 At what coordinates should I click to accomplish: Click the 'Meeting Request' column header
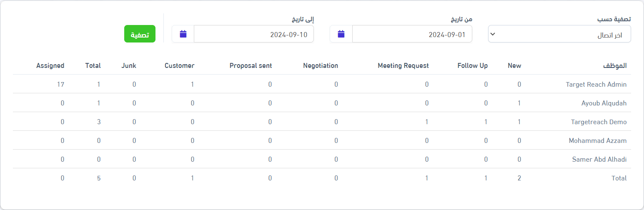pos(403,66)
